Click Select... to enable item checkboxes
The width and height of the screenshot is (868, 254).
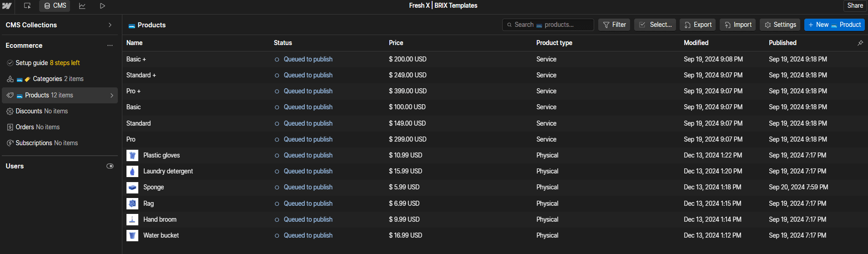click(x=655, y=25)
